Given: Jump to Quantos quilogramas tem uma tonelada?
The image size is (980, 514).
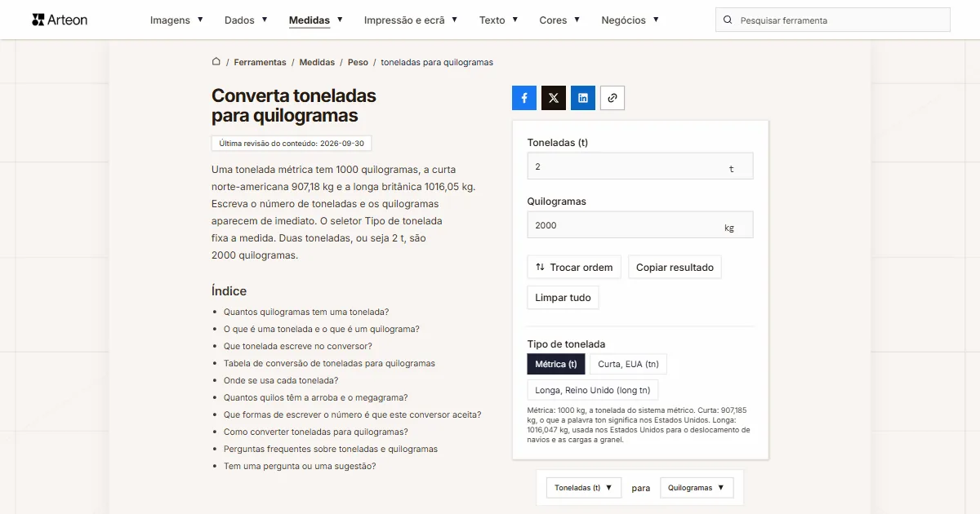Looking at the screenshot, I should click(306, 312).
